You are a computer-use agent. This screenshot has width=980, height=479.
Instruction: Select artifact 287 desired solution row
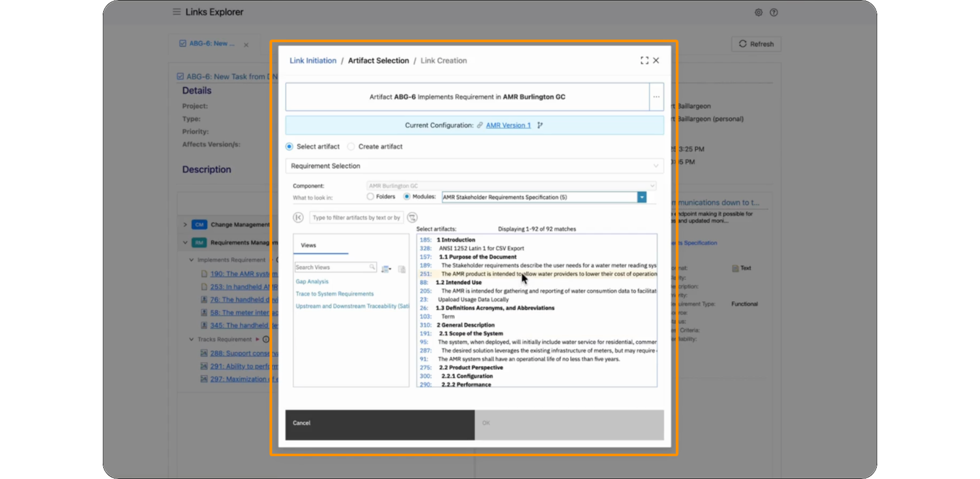pos(537,351)
